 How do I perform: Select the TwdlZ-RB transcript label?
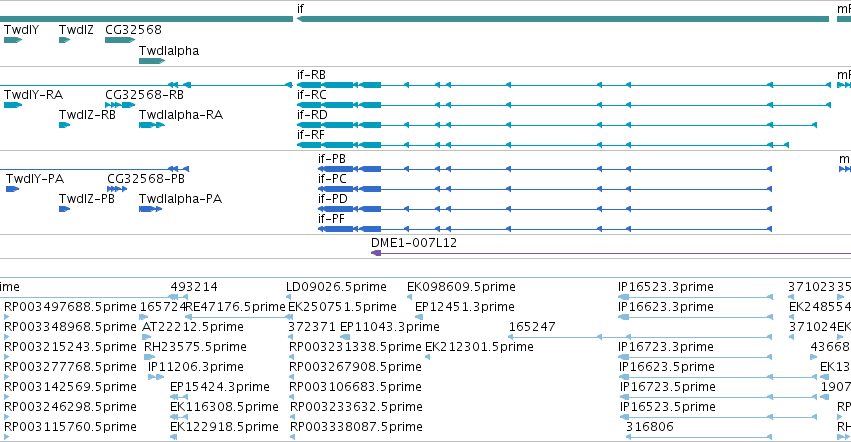point(87,115)
